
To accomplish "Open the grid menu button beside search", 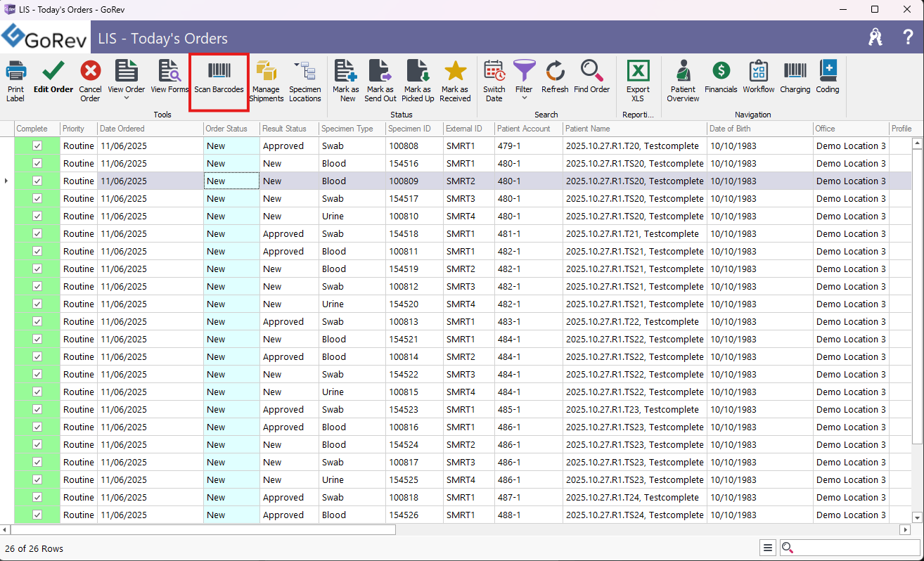I will pyautogui.click(x=768, y=548).
